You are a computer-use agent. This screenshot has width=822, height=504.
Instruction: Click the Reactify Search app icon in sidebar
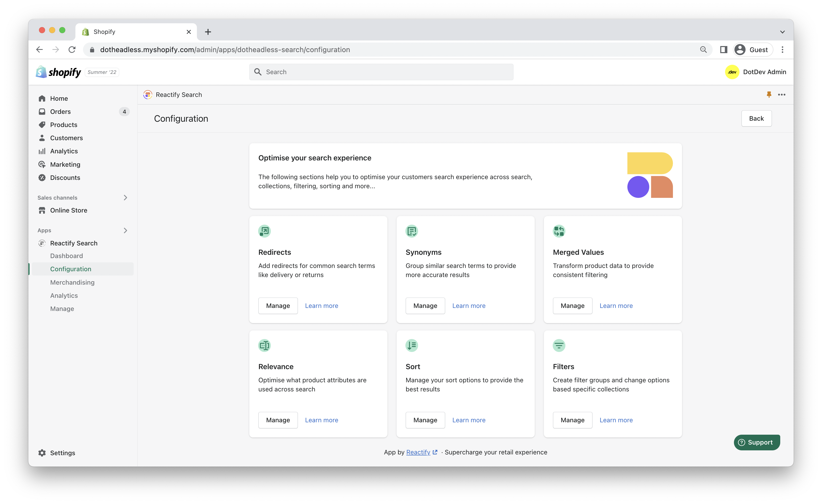[42, 243]
